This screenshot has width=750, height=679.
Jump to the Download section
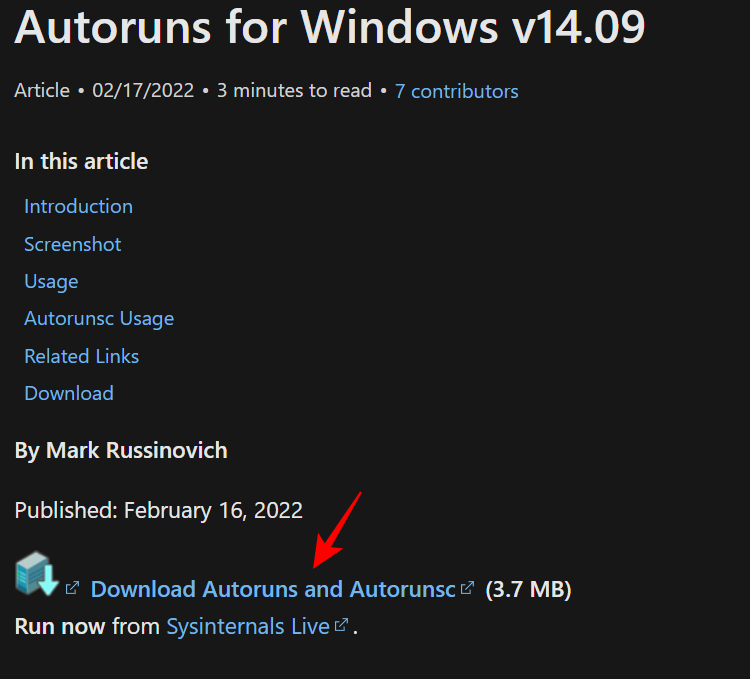69,394
